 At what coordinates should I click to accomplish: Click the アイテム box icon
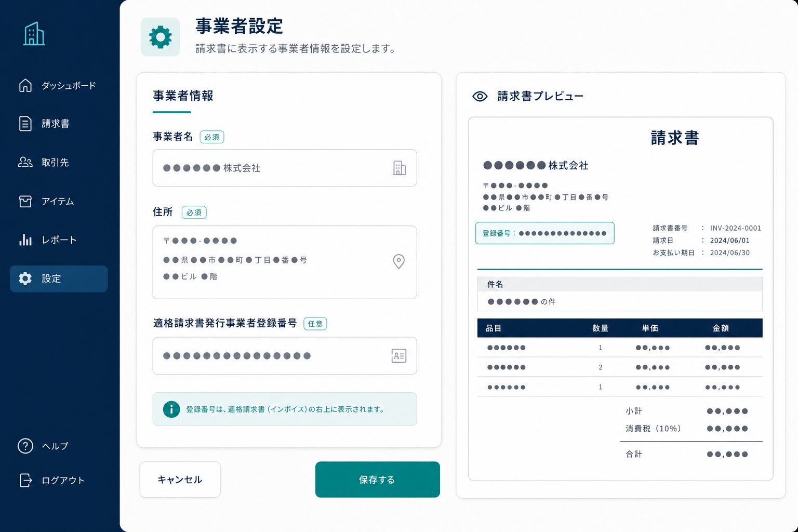25,201
